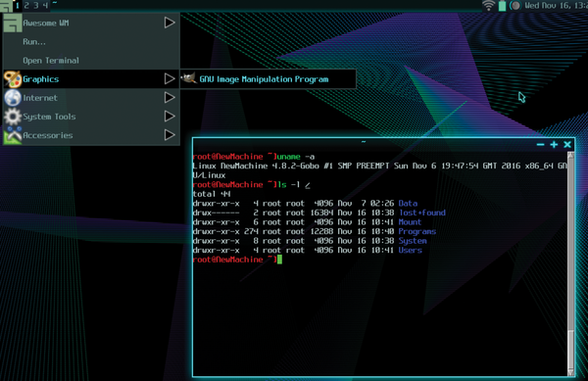588x381 pixels.
Task: Close the terminal window
Action: (567, 145)
